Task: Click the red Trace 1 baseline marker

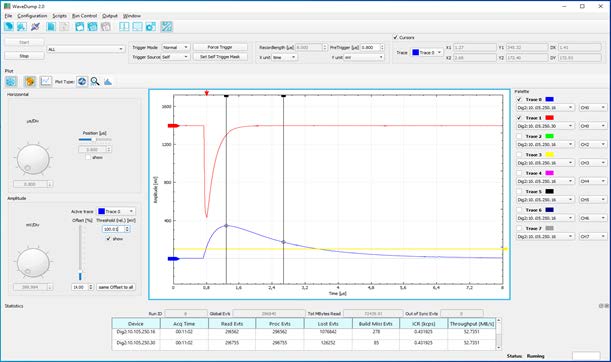Action: (173, 125)
